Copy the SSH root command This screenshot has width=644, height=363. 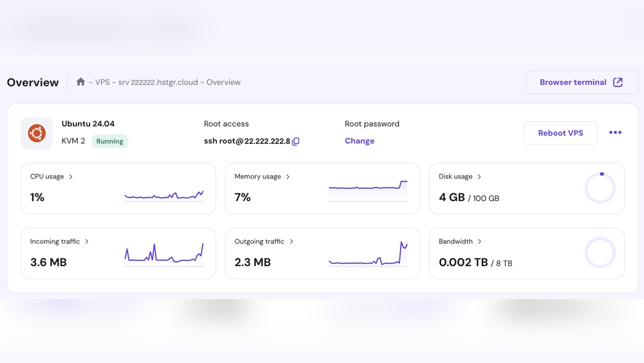[296, 141]
